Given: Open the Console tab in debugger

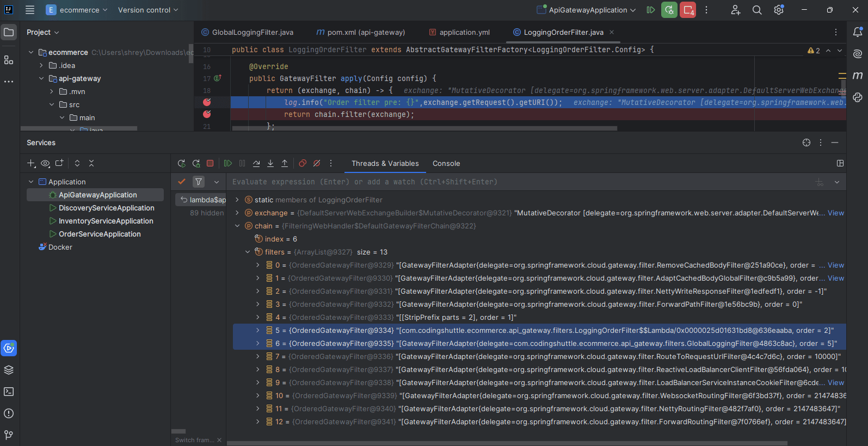Looking at the screenshot, I should (x=446, y=163).
